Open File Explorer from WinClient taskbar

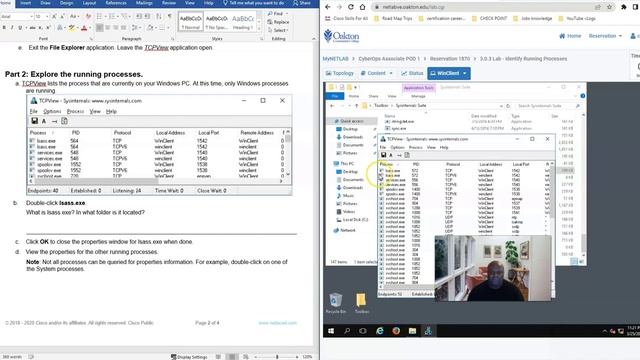tap(412, 331)
